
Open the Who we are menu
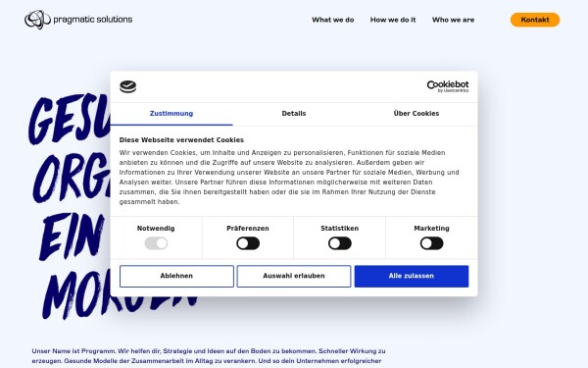coord(453,20)
